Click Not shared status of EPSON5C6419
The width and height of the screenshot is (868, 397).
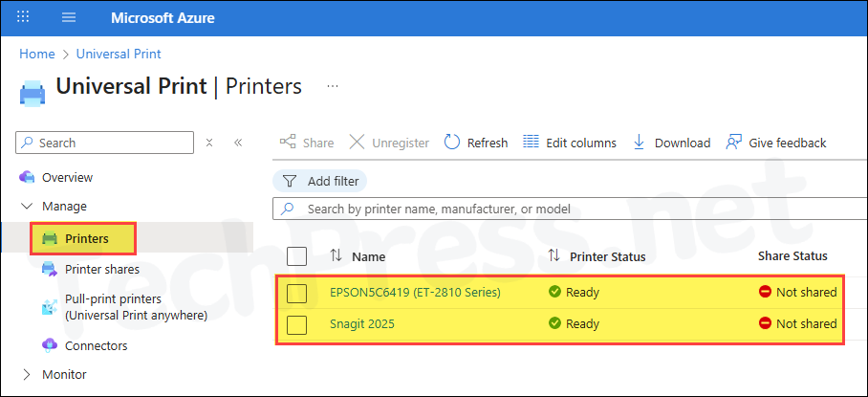coord(807,293)
